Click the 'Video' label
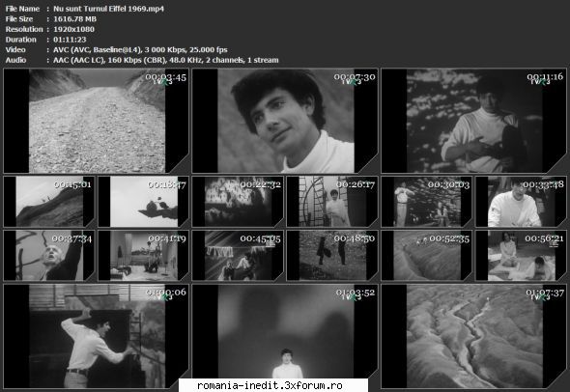Screen dimensions: 570x392 15,50
